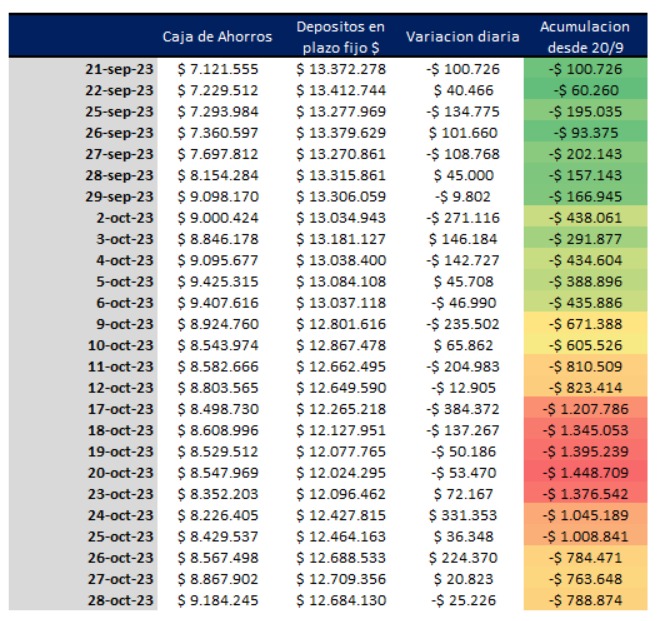Select daily variation cell -$ 271.116

[x=462, y=218]
